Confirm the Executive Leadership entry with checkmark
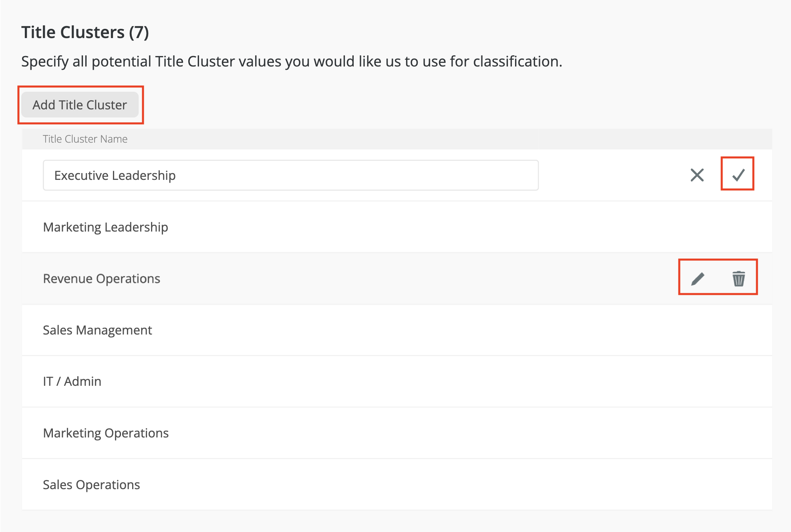Viewport: 791px width, 532px height. 738,175
